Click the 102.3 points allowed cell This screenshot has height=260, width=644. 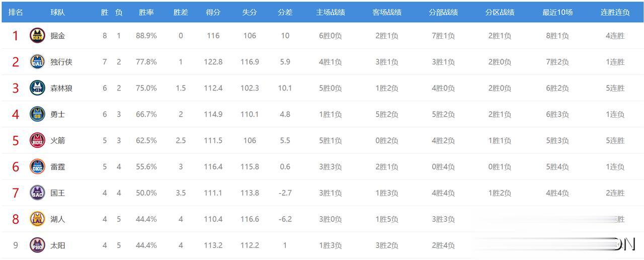coord(250,88)
